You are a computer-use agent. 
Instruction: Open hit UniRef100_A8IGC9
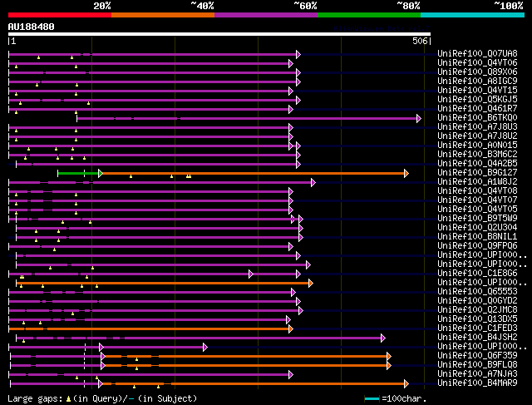(477, 81)
